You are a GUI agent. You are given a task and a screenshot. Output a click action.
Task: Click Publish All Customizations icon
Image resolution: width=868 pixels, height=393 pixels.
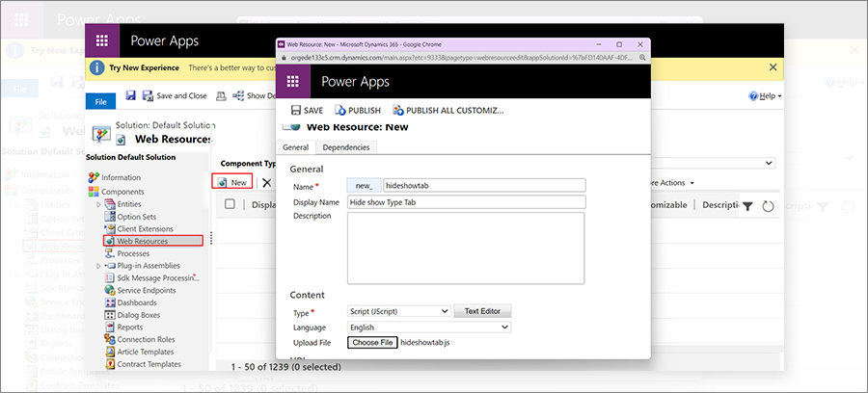398,111
